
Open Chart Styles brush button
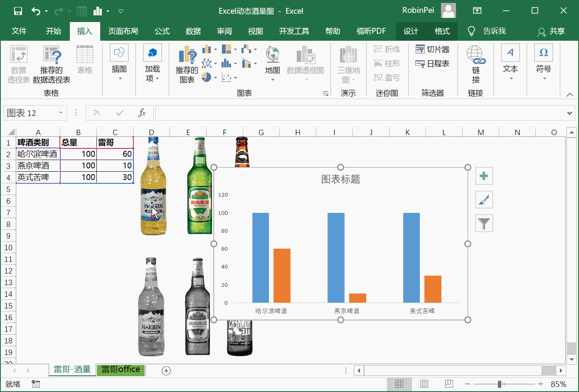coord(484,200)
